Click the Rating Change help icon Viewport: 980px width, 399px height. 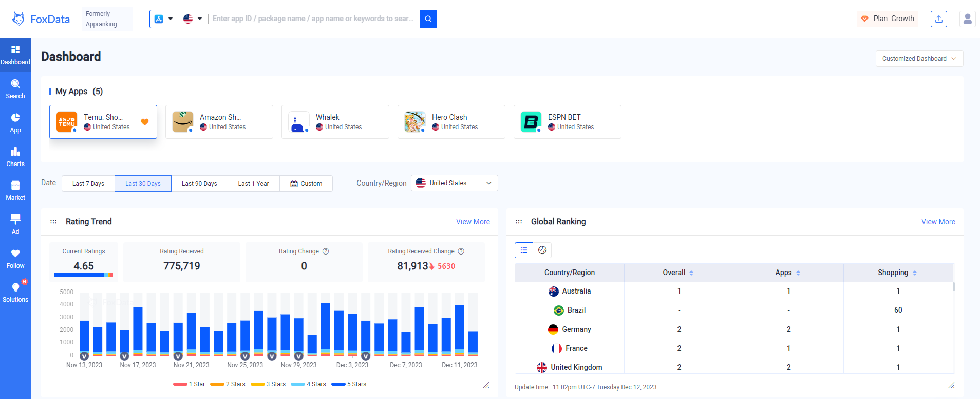pos(326,251)
